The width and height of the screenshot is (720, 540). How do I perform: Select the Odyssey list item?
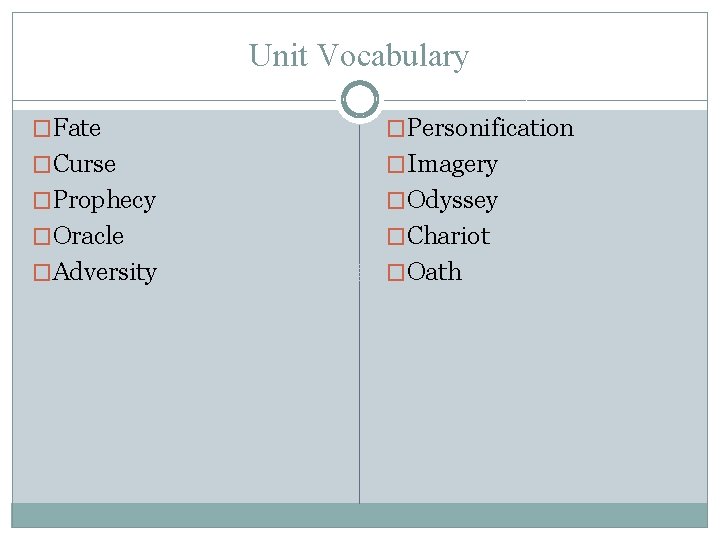453,200
